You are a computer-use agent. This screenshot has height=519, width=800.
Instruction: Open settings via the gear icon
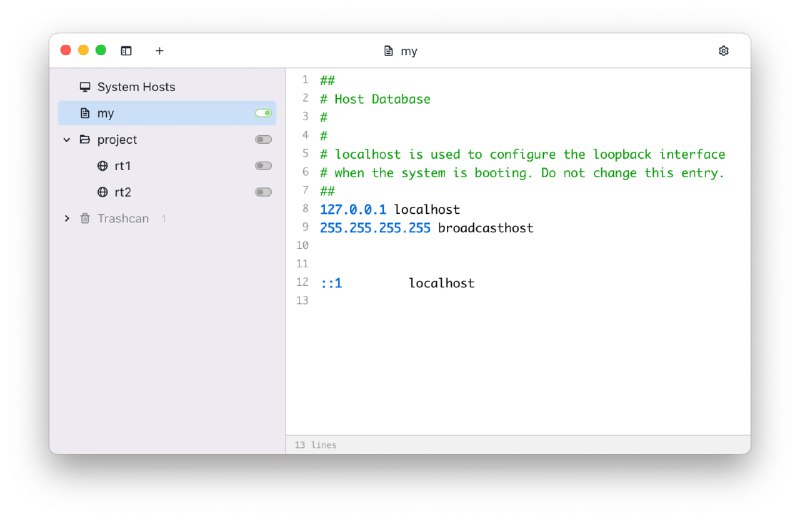[724, 51]
